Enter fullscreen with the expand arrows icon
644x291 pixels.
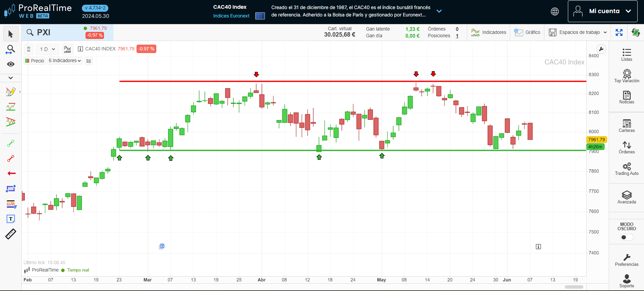[619, 33]
